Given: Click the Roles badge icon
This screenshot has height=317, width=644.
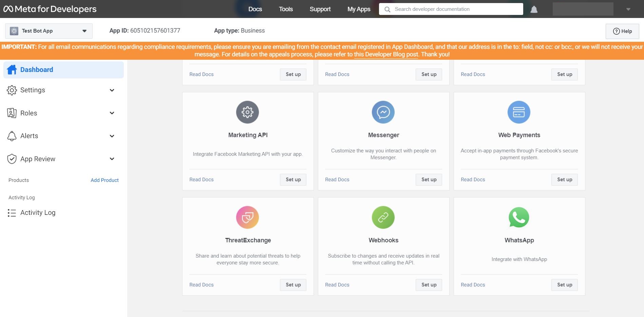Looking at the screenshot, I should [x=12, y=113].
